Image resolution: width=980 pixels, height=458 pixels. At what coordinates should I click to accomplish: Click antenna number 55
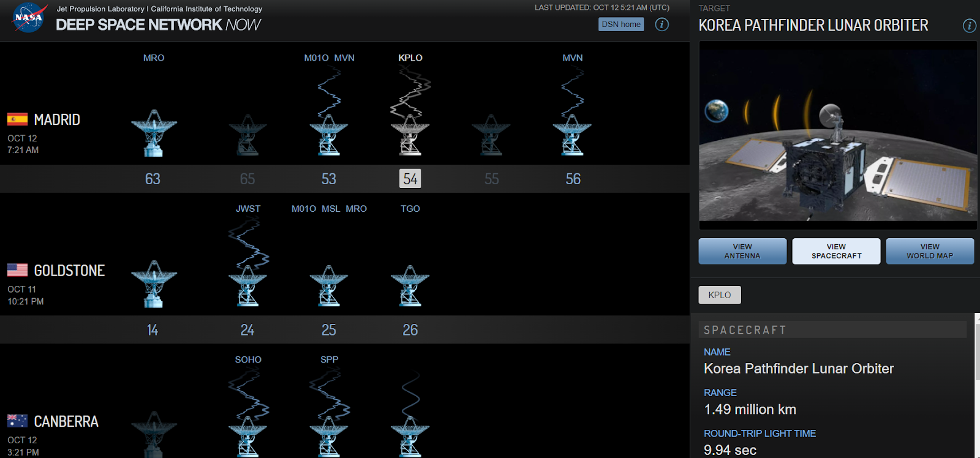(491, 179)
